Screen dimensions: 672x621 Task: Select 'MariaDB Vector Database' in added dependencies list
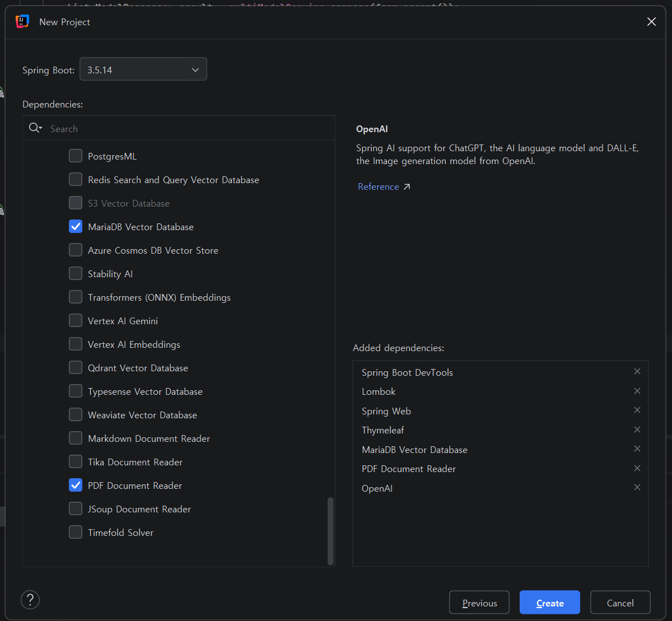tap(414, 450)
